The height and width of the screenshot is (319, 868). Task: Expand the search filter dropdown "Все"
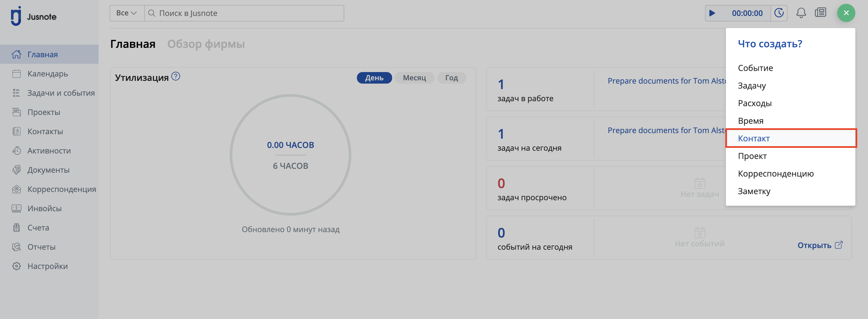pos(126,13)
